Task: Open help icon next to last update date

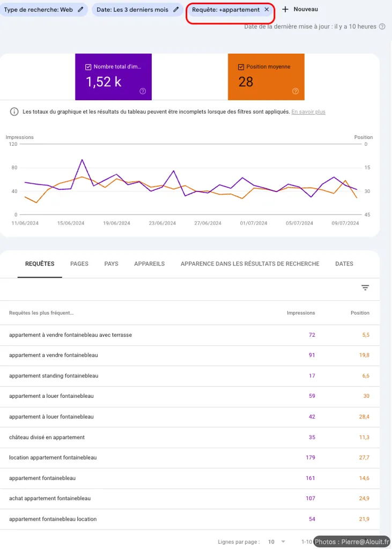Action: [x=382, y=26]
